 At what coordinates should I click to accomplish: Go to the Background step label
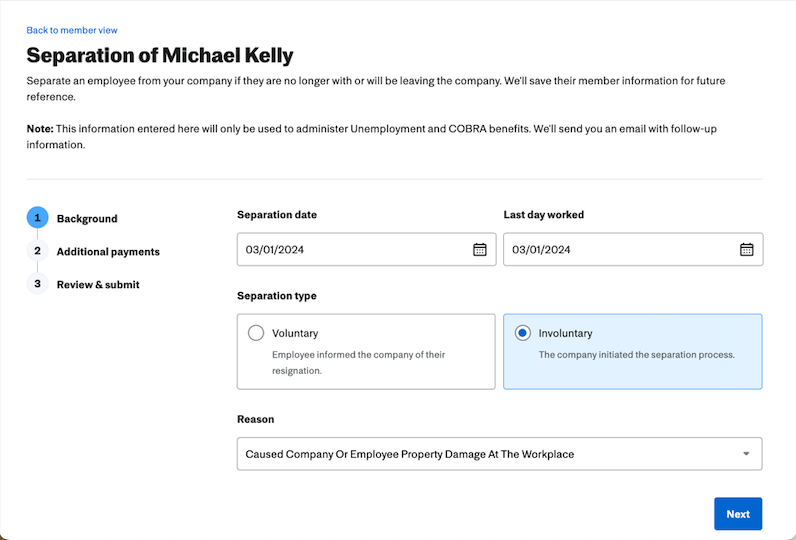tap(87, 219)
